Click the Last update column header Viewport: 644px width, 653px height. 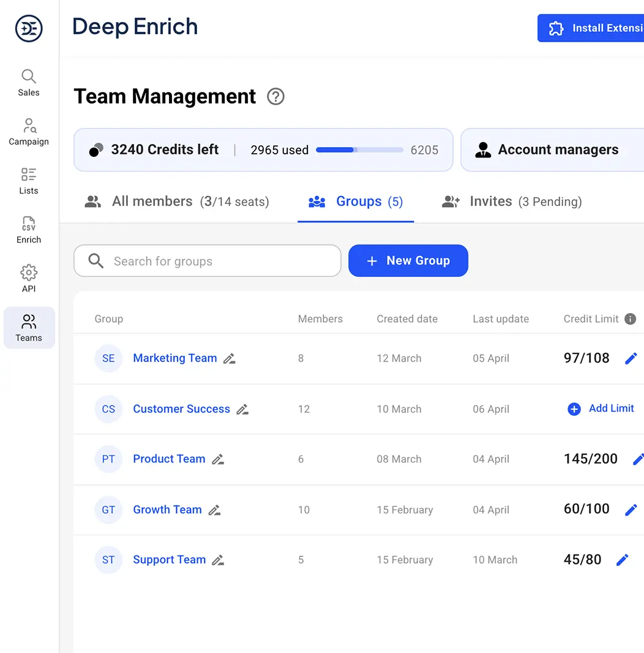click(501, 319)
